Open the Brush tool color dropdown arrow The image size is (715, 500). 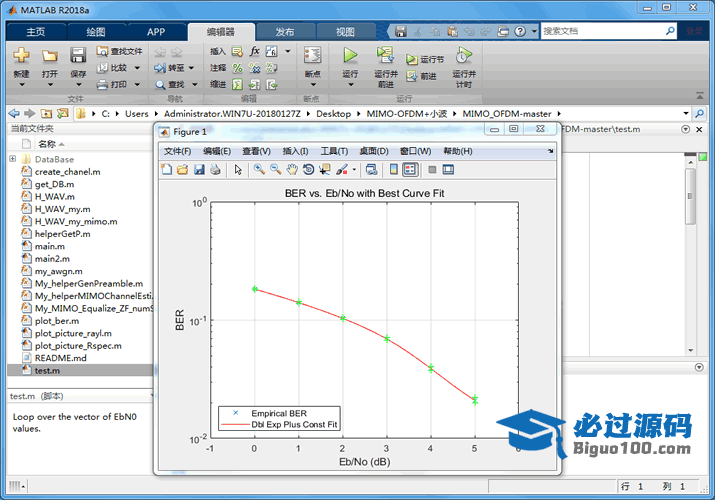[x=353, y=170]
